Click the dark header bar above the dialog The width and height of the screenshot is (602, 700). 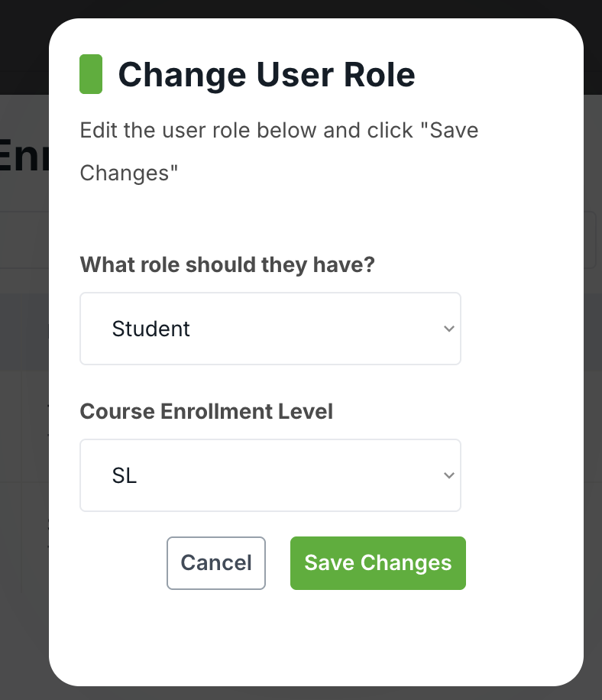[23, 38]
